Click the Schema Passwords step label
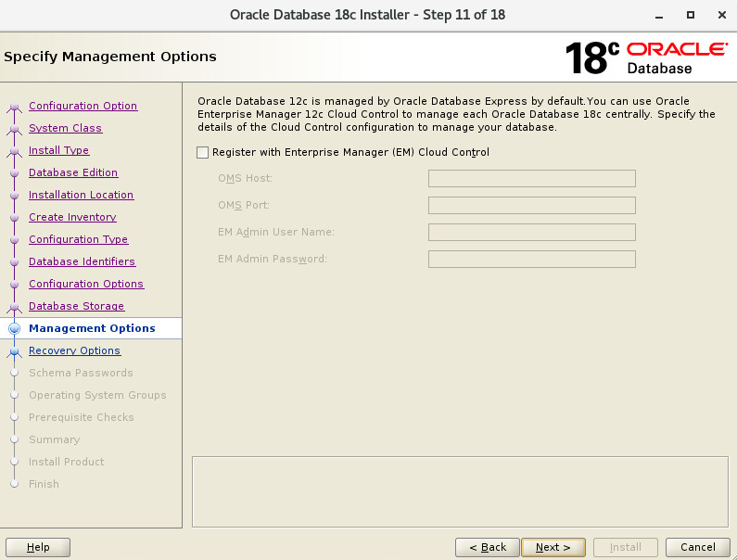This screenshot has width=737, height=560. [81, 373]
